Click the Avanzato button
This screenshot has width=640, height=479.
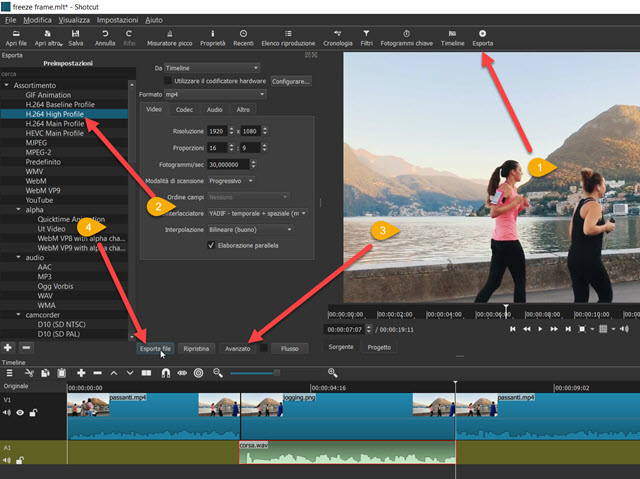238,348
